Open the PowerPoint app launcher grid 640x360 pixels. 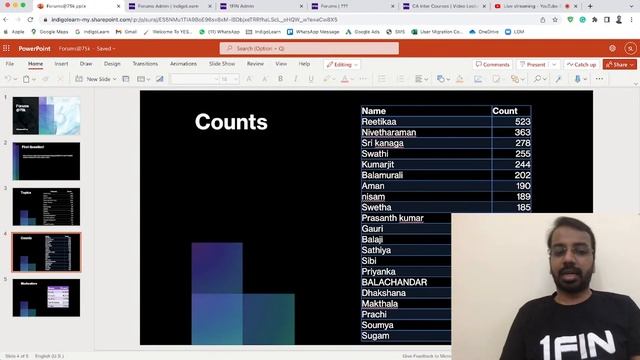point(7,48)
